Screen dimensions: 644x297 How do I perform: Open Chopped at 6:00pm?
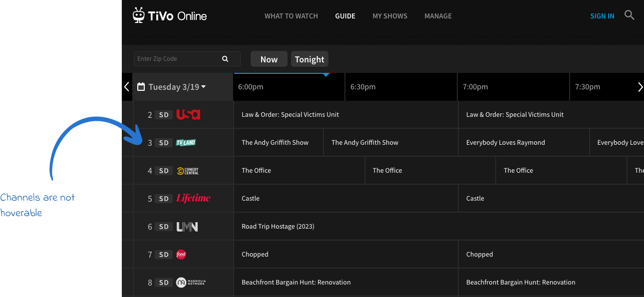[346, 255]
